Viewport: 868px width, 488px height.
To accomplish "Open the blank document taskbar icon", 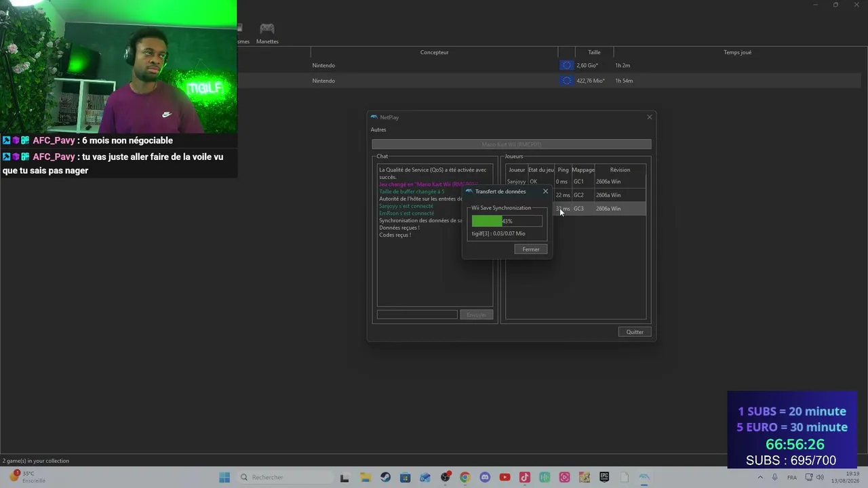I will pyautogui.click(x=625, y=477).
